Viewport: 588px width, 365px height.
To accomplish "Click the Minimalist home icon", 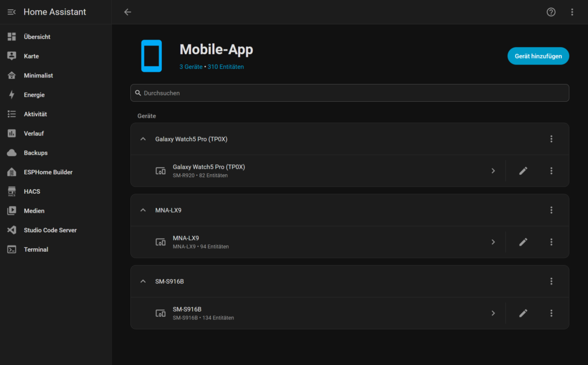I will pos(11,75).
